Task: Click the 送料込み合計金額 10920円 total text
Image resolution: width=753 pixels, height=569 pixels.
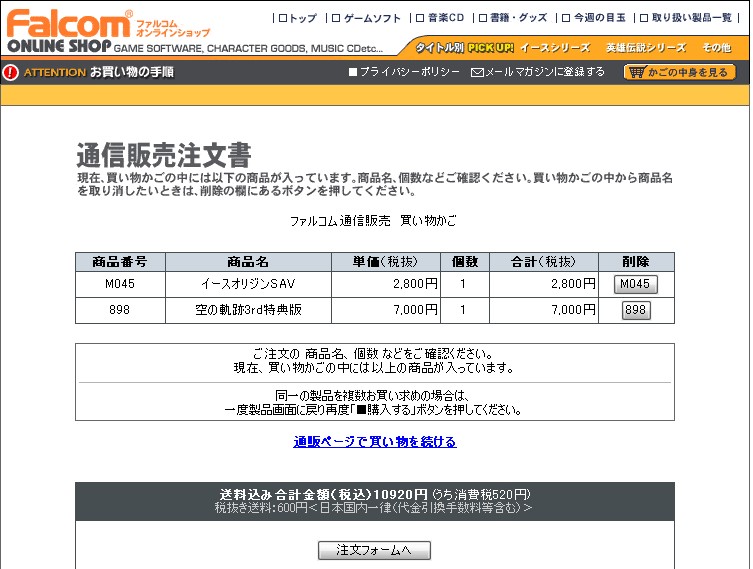Action: [324, 495]
